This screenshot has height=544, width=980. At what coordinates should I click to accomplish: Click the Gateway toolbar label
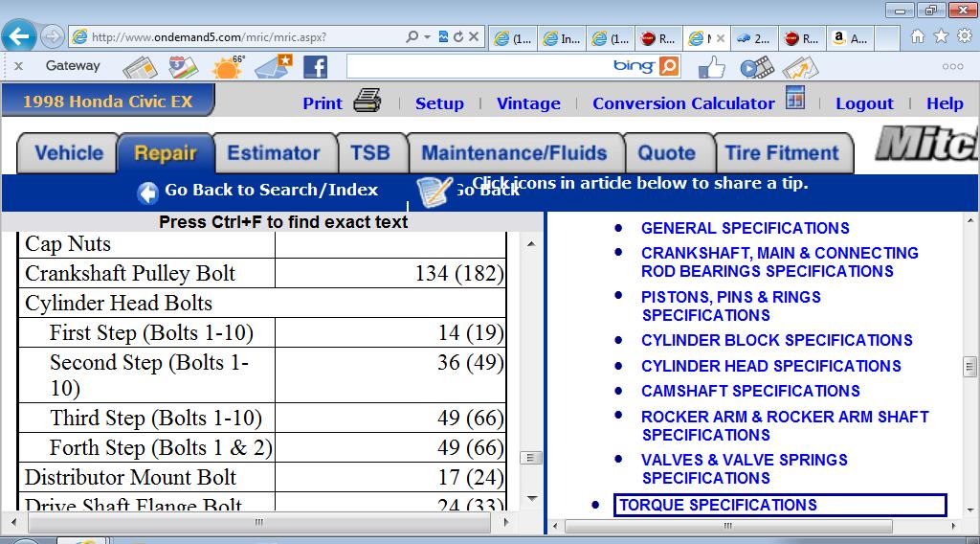pos(73,66)
